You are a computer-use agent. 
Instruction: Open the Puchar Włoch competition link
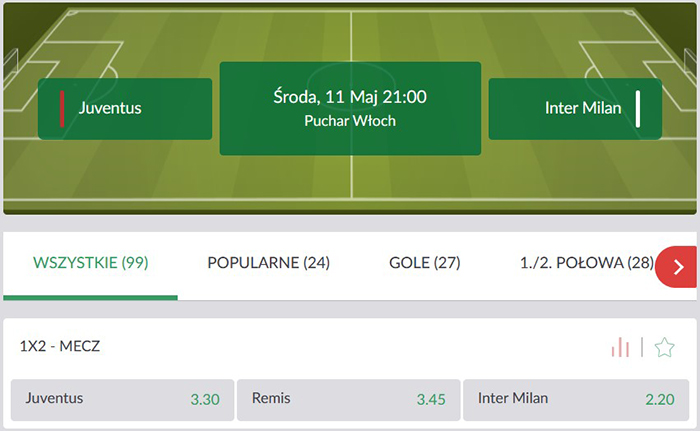(350, 121)
